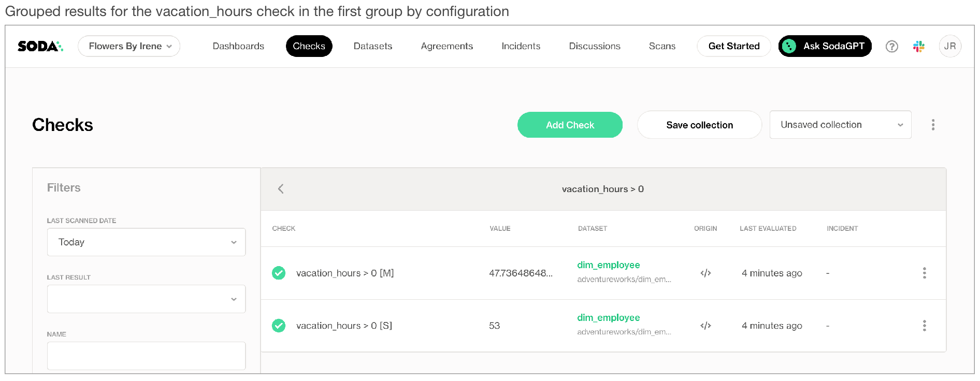Open row menu for vacation_hours > 0 [M]
This screenshot has width=980, height=381.
[924, 273]
